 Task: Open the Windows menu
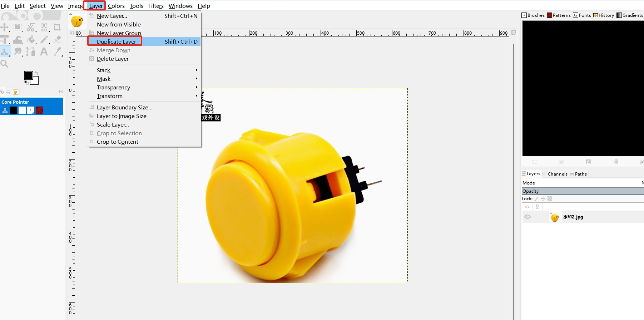click(x=180, y=6)
